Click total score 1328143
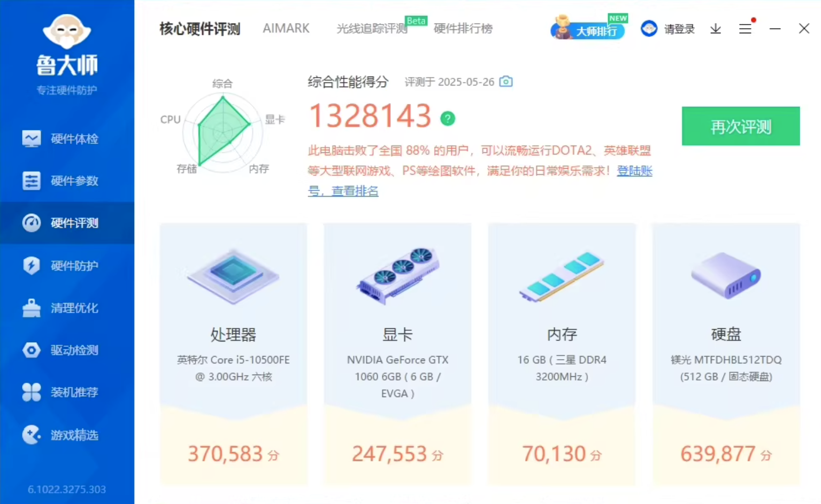821x504 pixels. (370, 116)
